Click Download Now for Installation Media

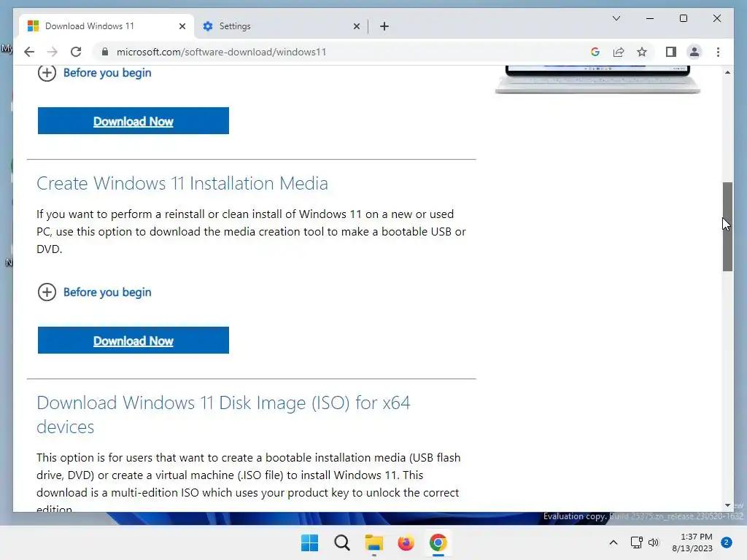(x=133, y=341)
